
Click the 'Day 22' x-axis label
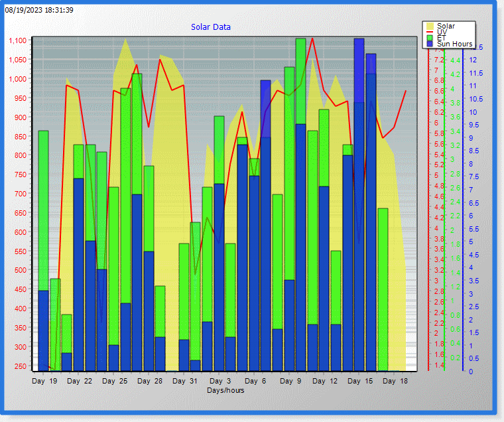coord(80,381)
